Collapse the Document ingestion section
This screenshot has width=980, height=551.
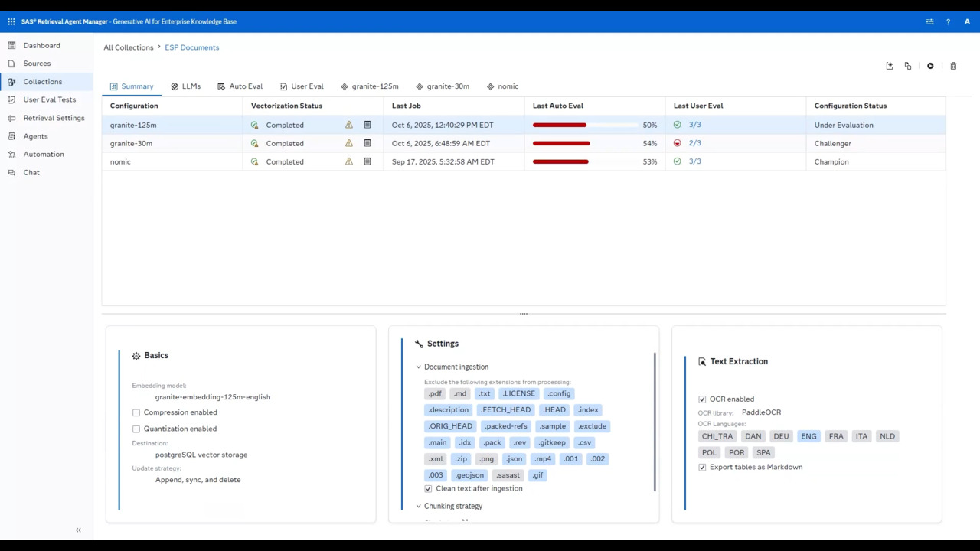419,367
